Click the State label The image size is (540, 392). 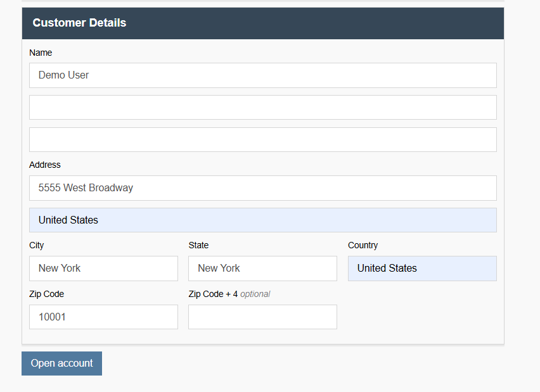[x=198, y=245]
